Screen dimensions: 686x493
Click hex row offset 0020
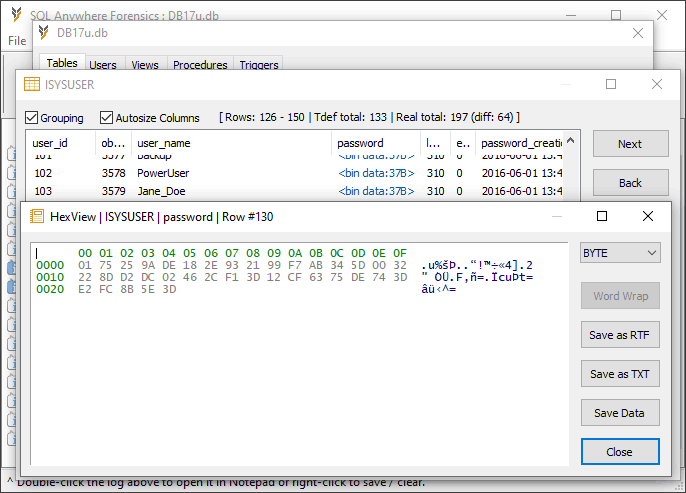(x=50, y=289)
